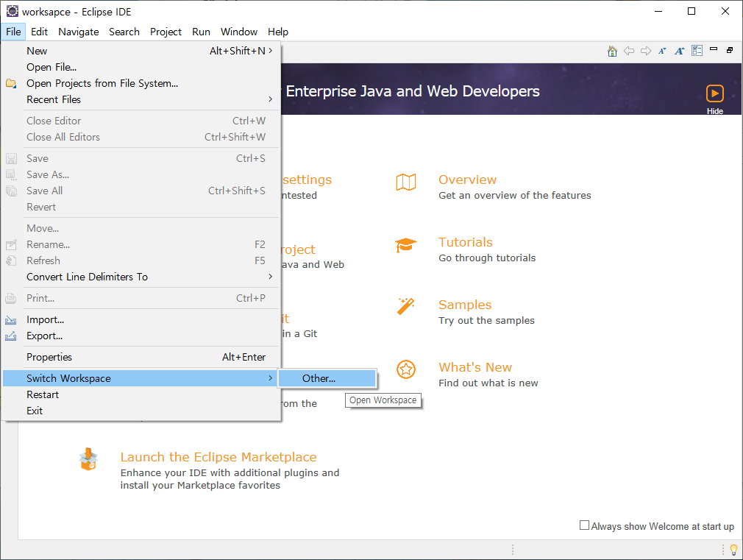This screenshot has width=743, height=560.
Task: Open the Project menu
Action: tap(166, 32)
